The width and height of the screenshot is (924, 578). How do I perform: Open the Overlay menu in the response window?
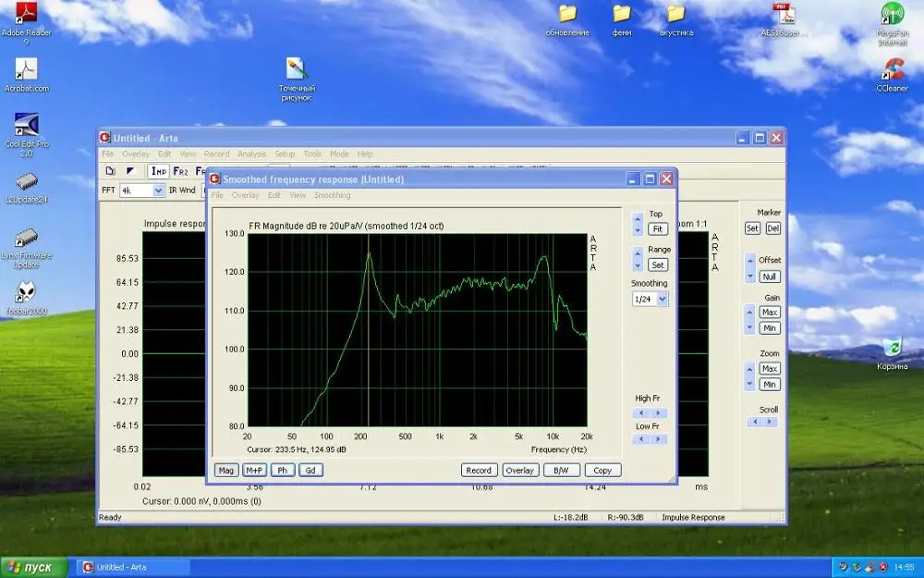click(x=245, y=195)
